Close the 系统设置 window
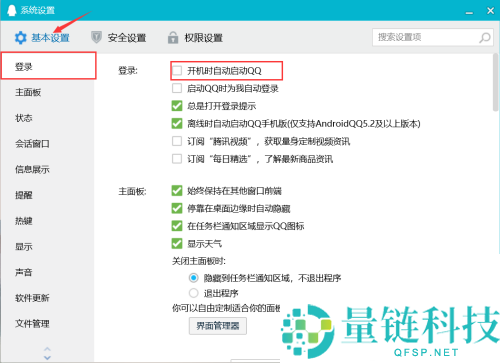Viewport: 500px width, 363px height. (490, 11)
